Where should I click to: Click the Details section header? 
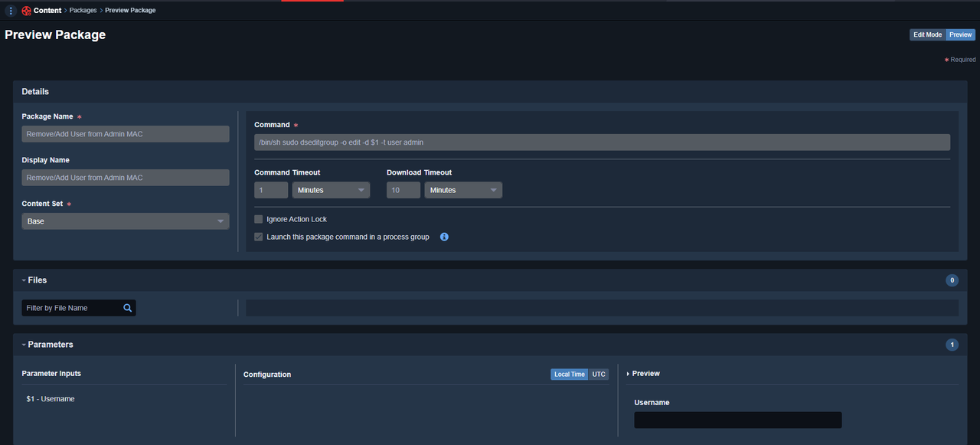click(x=490, y=92)
